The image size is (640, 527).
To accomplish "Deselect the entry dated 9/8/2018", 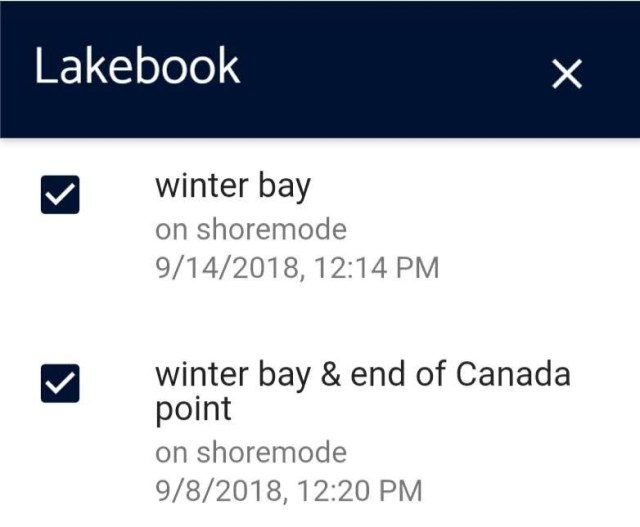I will 60,382.
